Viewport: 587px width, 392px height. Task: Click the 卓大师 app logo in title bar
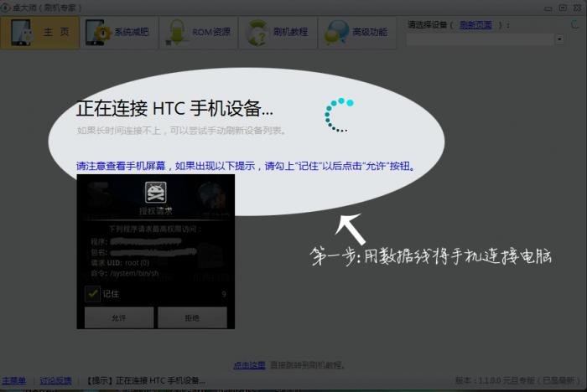coord(5,8)
